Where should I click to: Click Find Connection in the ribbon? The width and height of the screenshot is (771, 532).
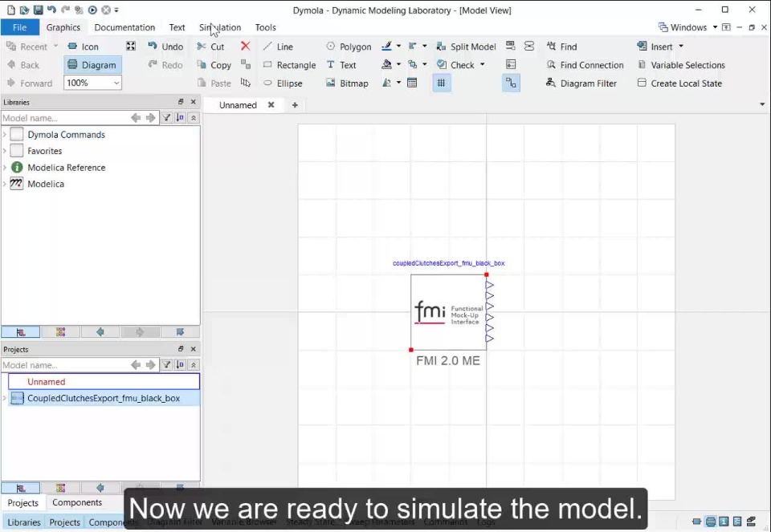(585, 65)
